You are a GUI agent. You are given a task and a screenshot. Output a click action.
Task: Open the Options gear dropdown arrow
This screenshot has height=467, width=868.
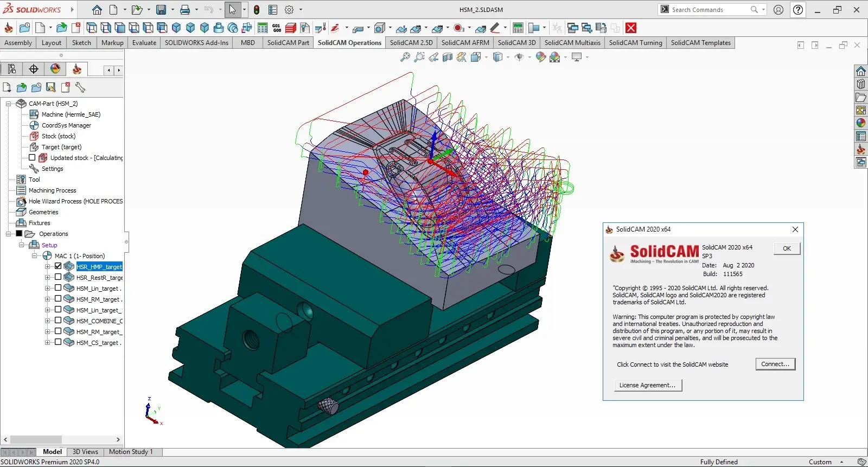pyautogui.click(x=301, y=10)
